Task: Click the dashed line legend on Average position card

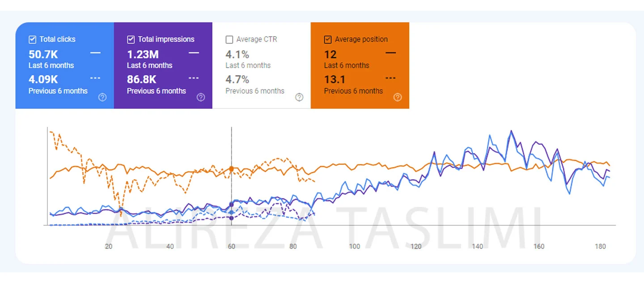Action: coord(390,78)
